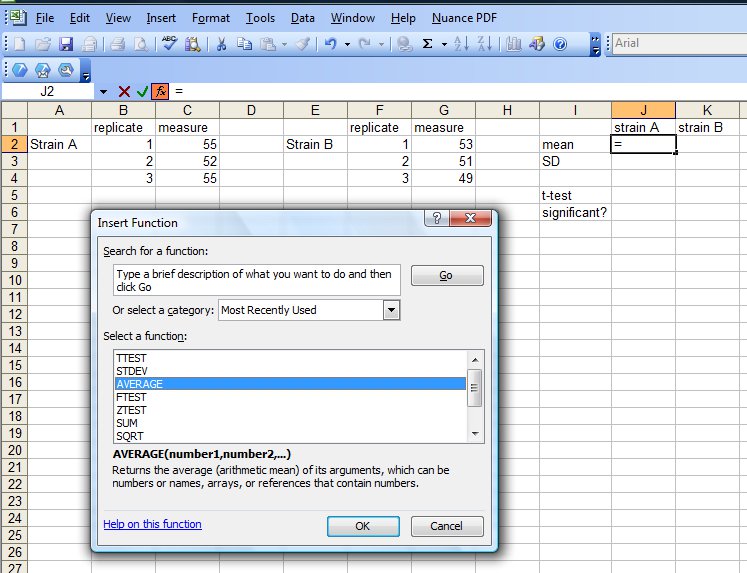Expand Nuance toolbar options arrow

click(85, 70)
